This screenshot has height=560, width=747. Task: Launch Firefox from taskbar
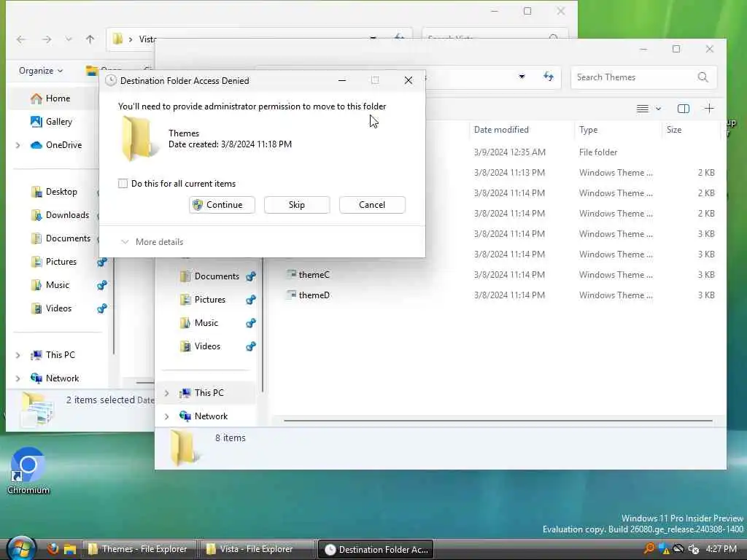coord(53,549)
